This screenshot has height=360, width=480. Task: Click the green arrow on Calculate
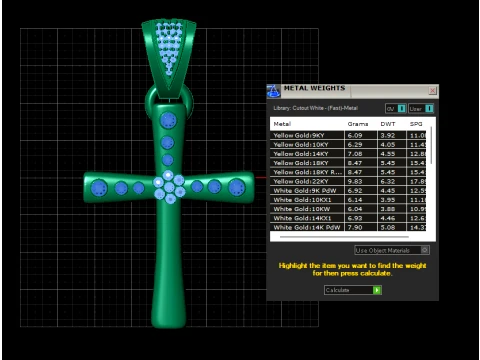pyautogui.click(x=377, y=290)
